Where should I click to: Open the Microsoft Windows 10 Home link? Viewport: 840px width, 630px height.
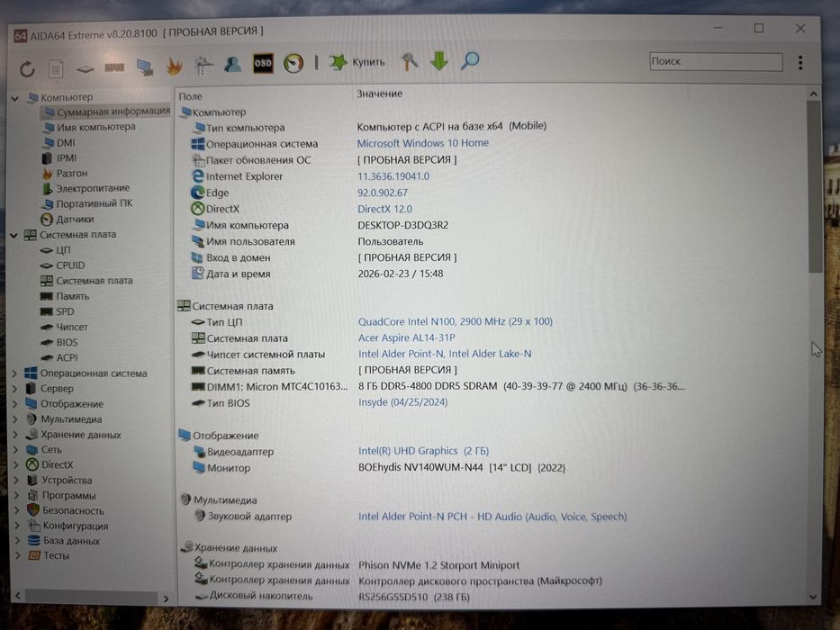pos(422,143)
